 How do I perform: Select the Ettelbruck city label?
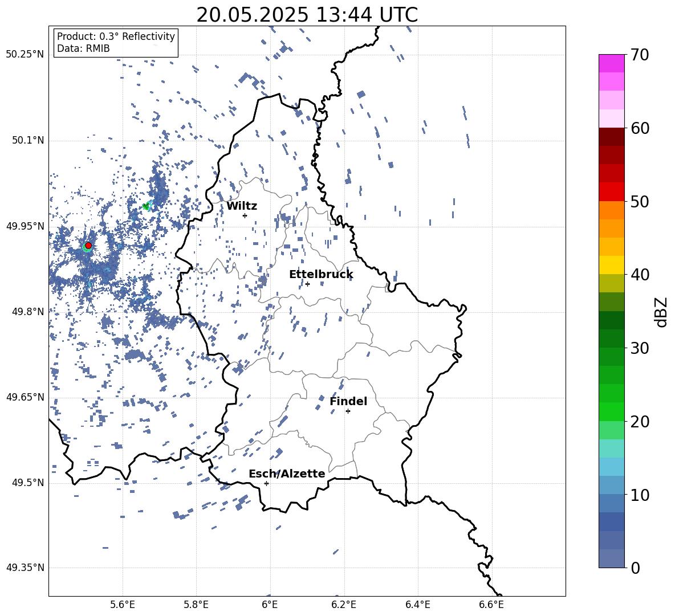point(321,275)
